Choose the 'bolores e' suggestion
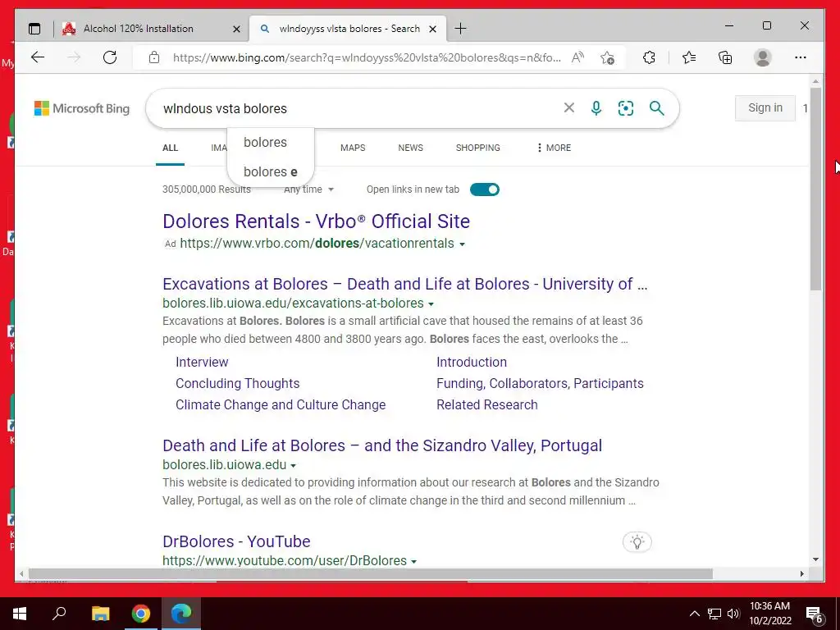Screen dimensions: 840x630 [271, 172]
